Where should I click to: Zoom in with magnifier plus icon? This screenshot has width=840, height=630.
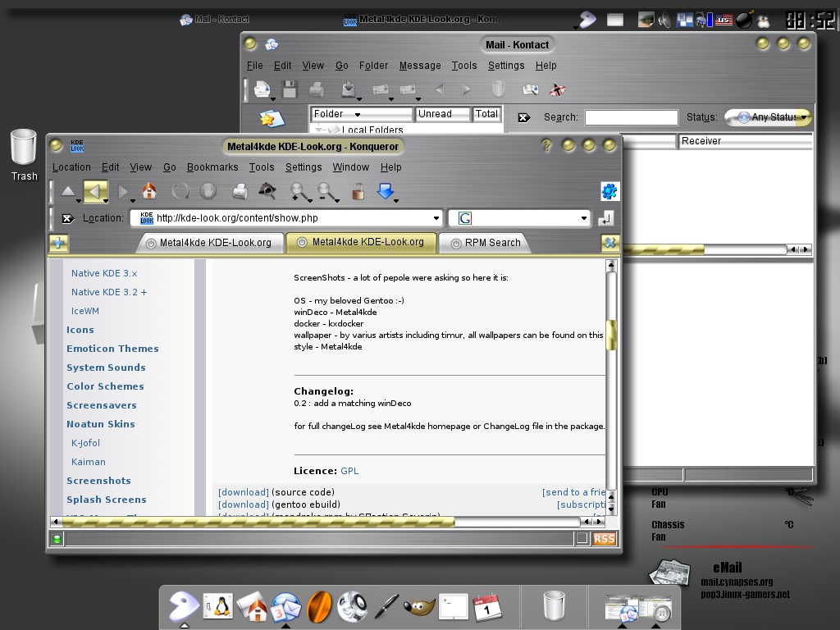[299, 191]
